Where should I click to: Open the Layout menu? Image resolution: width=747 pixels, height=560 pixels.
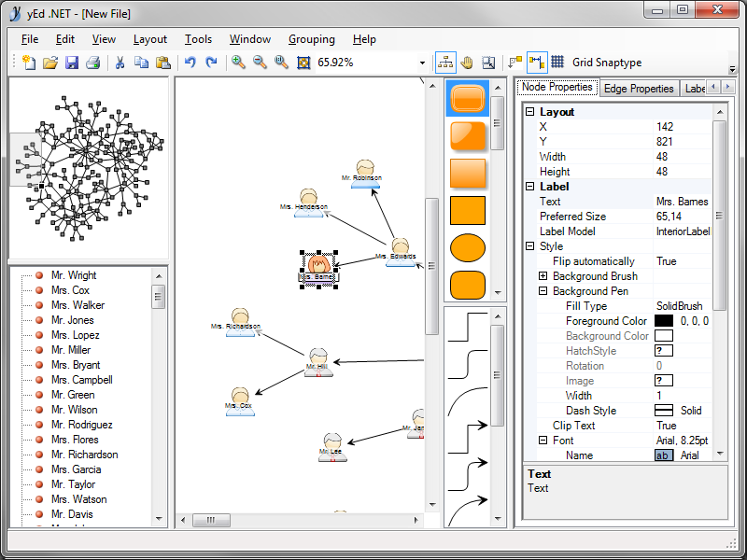point(149,39)
